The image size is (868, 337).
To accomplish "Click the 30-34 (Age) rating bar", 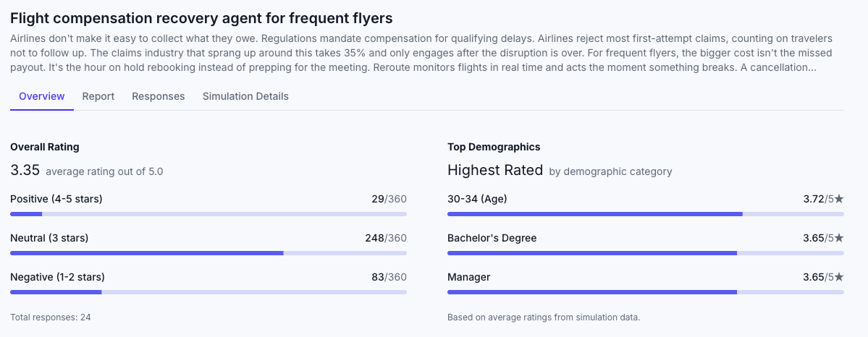I will (646, 214).
